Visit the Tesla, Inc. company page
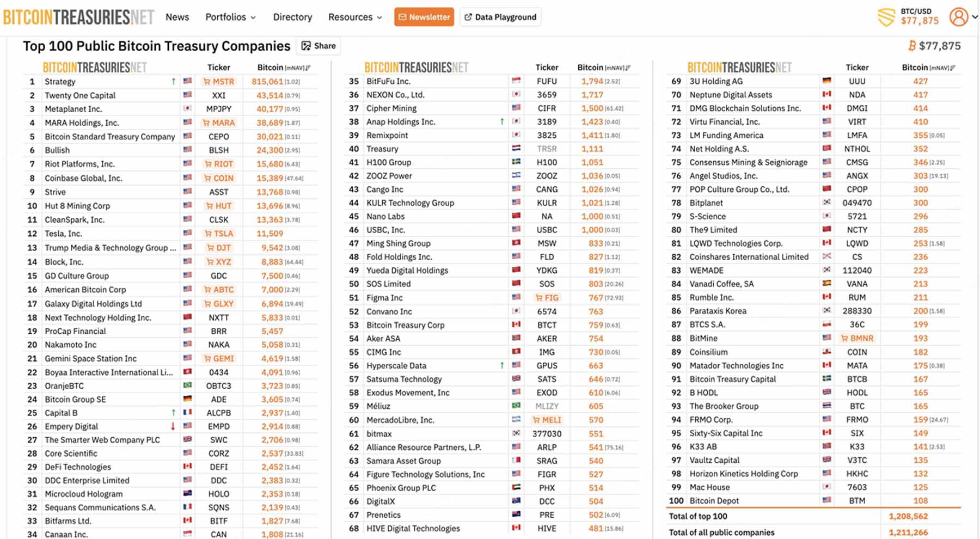Image resolution: width=980 pixels, height=539 pixels. (x=63, y=234)
